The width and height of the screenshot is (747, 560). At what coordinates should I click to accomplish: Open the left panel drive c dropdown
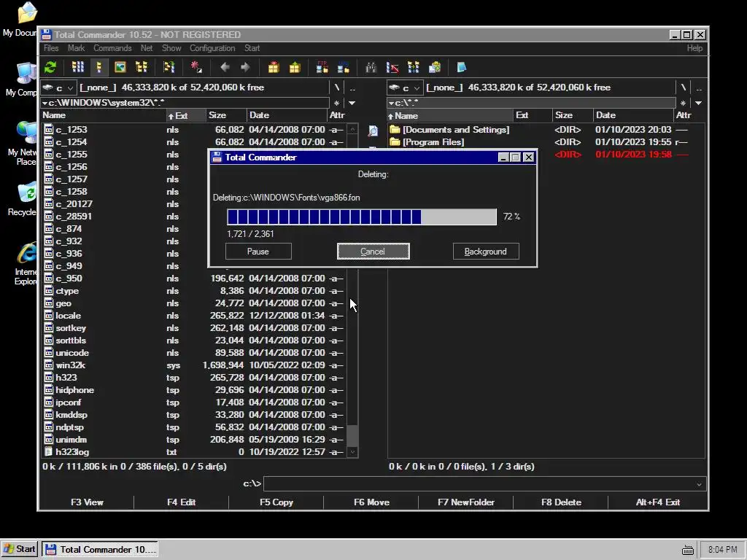coord(58,87)
